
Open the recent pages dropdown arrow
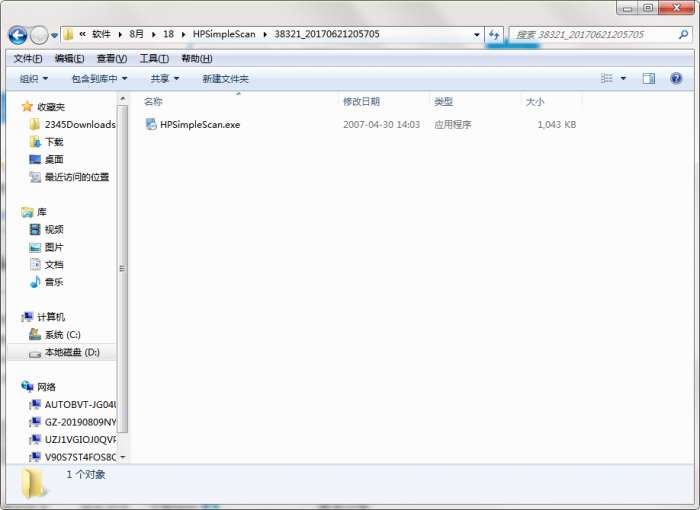(54, 35)
